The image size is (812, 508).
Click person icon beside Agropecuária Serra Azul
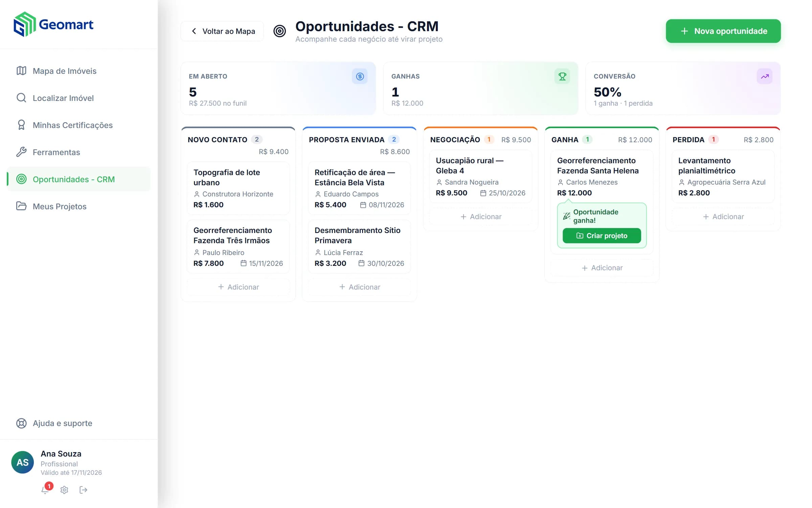(682, 183)
